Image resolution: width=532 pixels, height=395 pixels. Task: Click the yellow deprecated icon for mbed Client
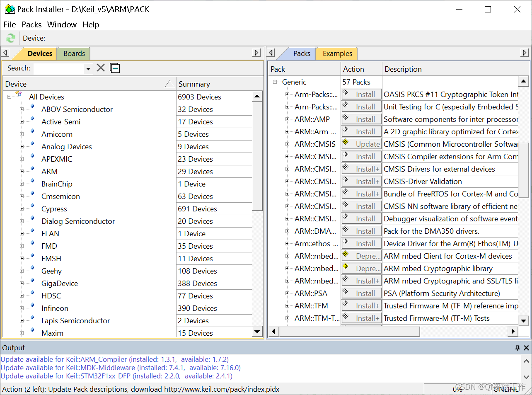346,254
